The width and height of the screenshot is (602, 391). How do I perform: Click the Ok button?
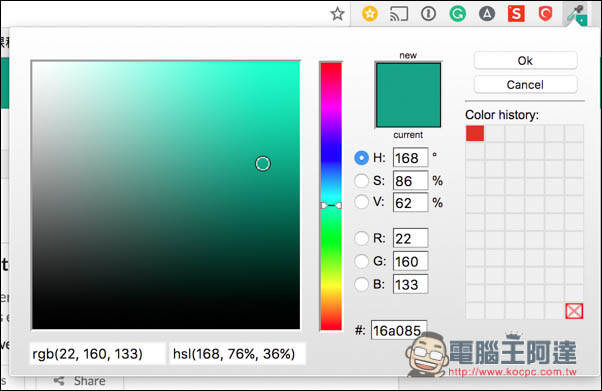tap(525, 61)
